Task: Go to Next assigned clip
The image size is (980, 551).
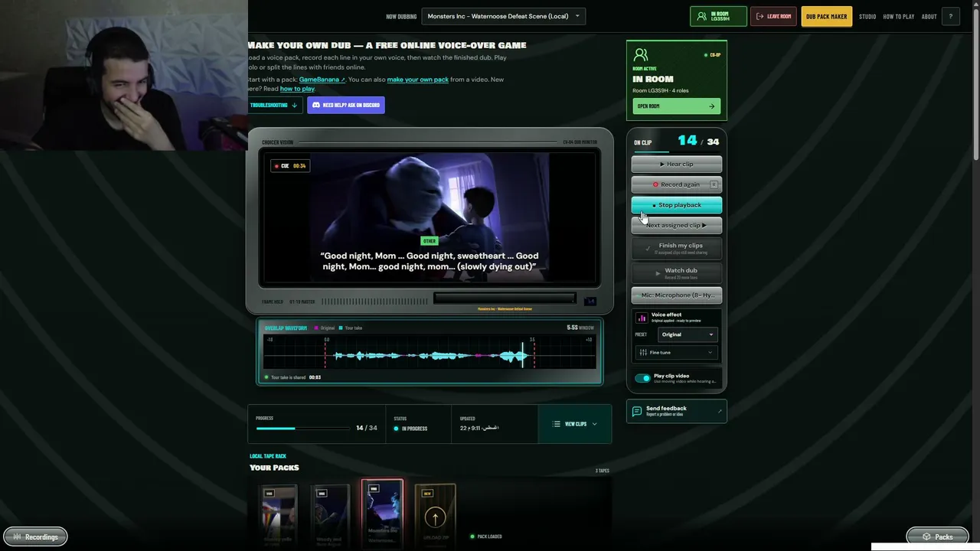Action: tap(677, 226)
